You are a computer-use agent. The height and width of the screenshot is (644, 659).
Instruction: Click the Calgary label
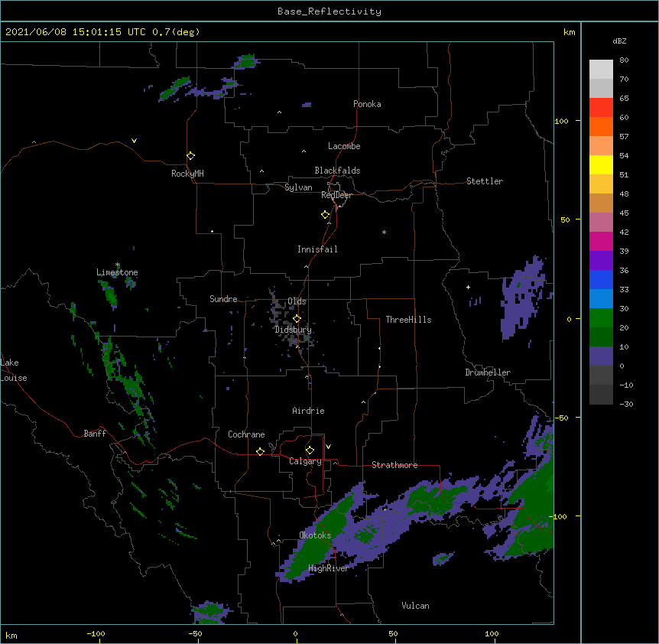point(305,461)
